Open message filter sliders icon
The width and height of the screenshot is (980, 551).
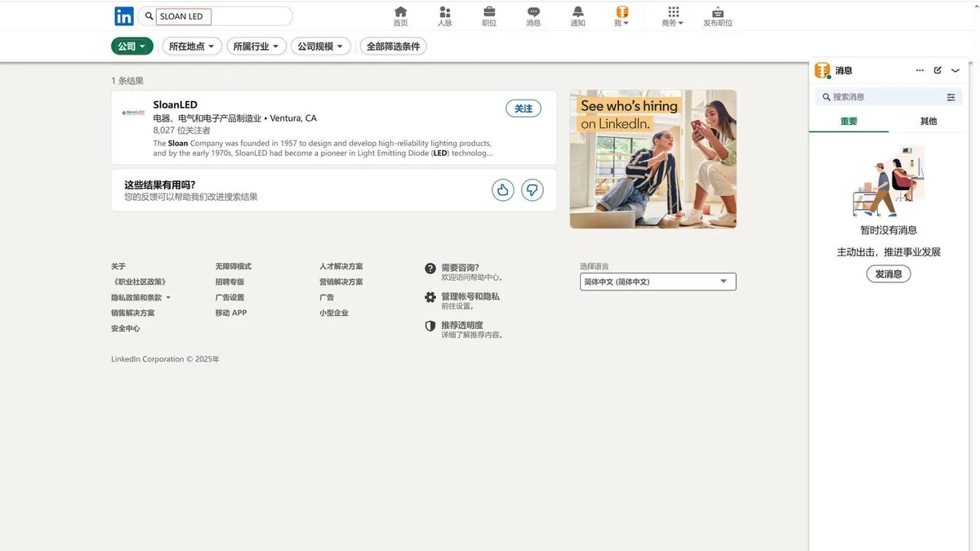pos(951,97)
